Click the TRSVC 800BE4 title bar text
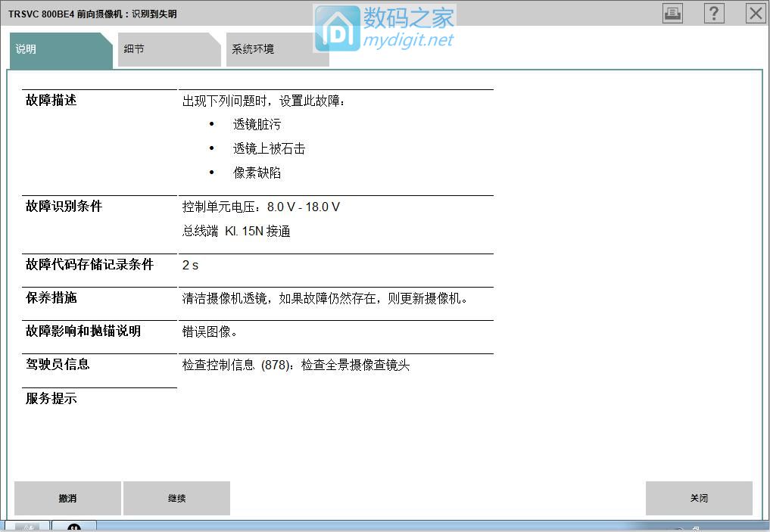The width and height of the screenshot is (770, 532). click(x=91, y=13)
